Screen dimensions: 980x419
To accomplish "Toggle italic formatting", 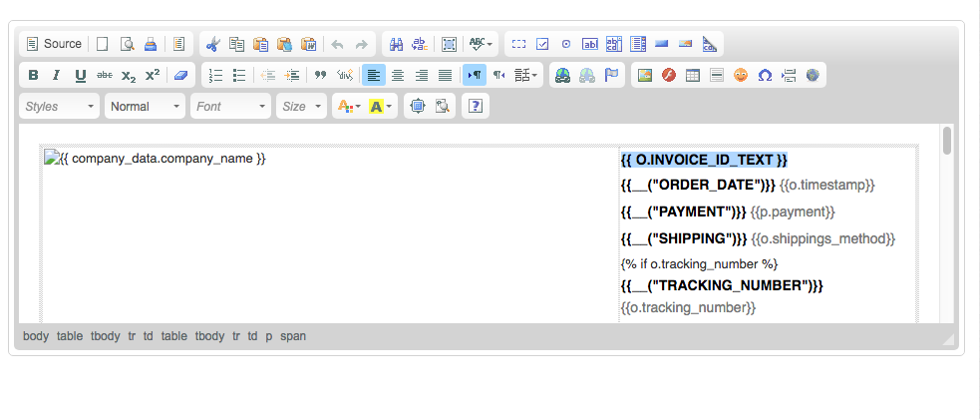I will click(x=57, y=75).
